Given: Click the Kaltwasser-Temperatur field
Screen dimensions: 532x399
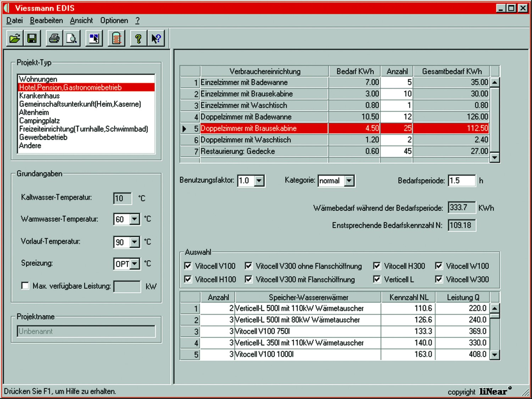Looking at the screenshot, I should coord(122,198).
